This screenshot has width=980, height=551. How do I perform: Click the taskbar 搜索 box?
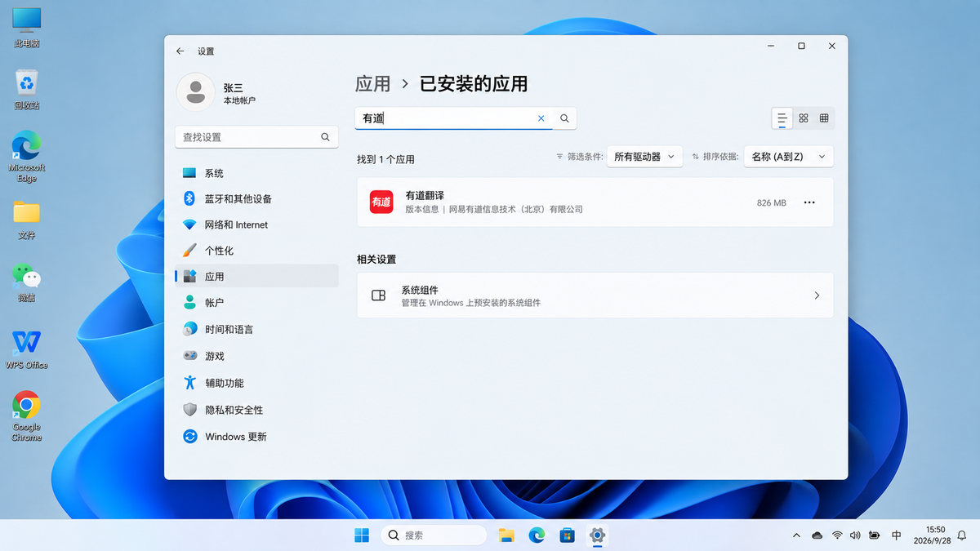click(x=434, y=535)
